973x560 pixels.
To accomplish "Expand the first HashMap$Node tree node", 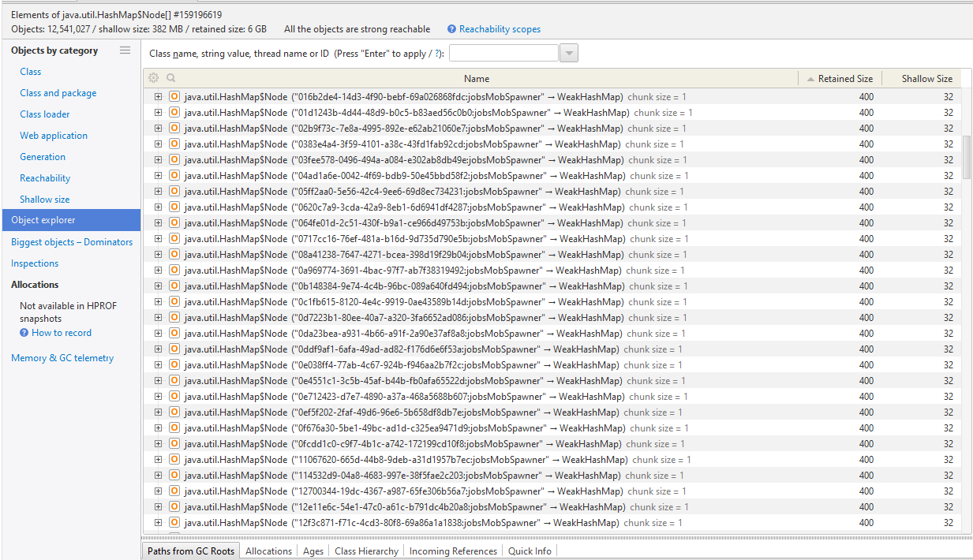I will coord(158,96).
